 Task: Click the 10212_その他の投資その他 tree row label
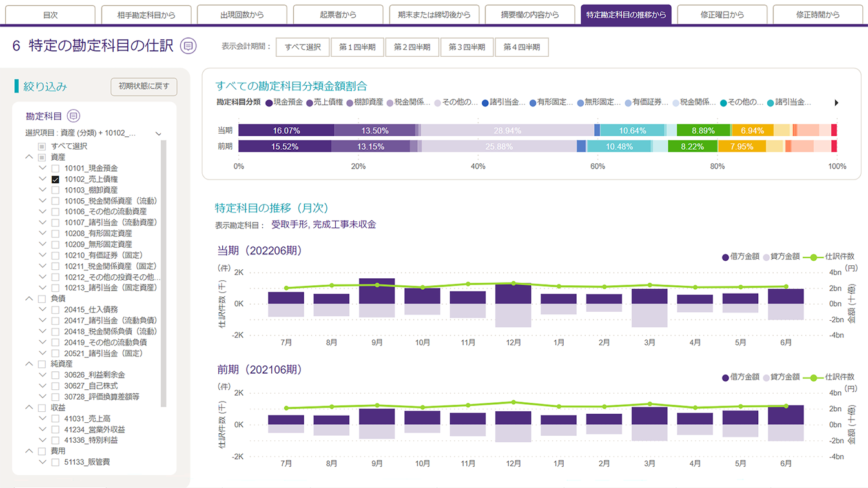pos(111,277)
